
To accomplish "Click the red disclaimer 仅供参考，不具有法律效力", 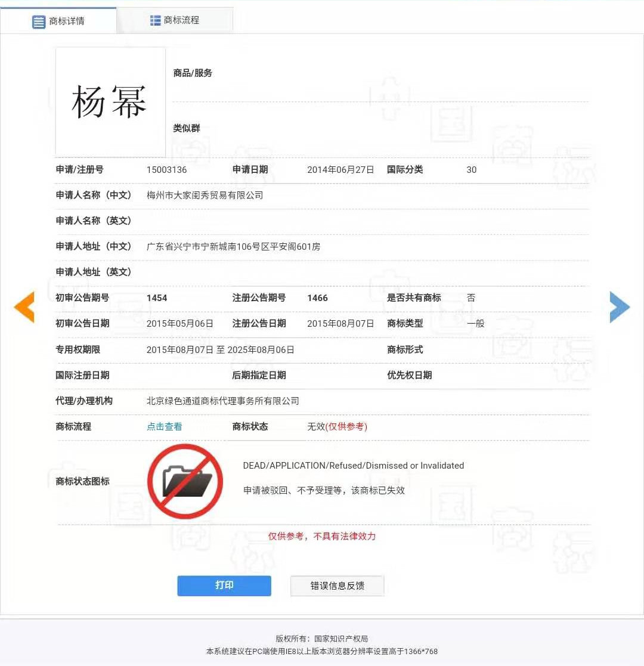I will 323,536.
